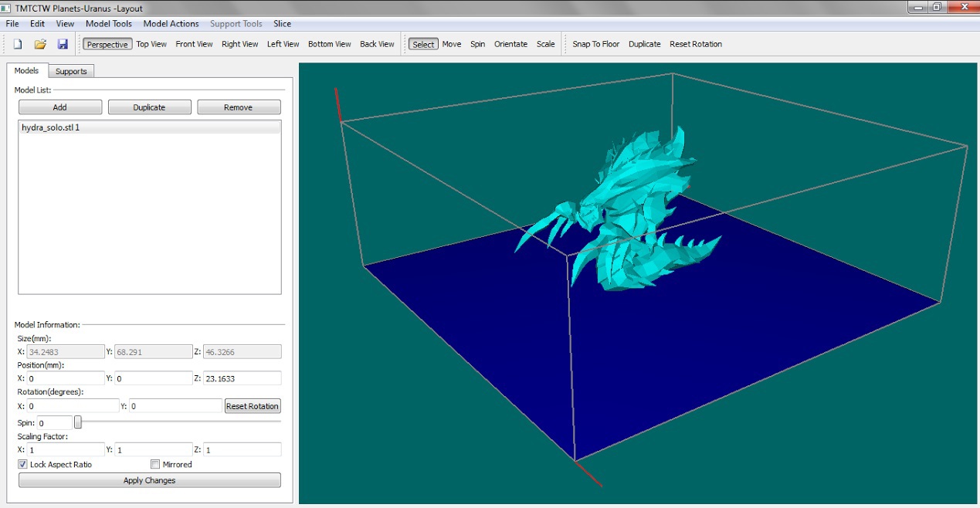Image resolution: width=980 pixels, height=508 pixels.
Task: Click Snap To Floor in toolbar
Action: point(595,44)
